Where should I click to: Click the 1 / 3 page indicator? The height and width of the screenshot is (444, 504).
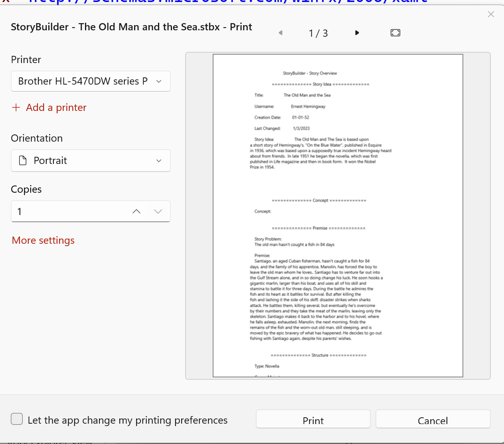coord(318,33)
